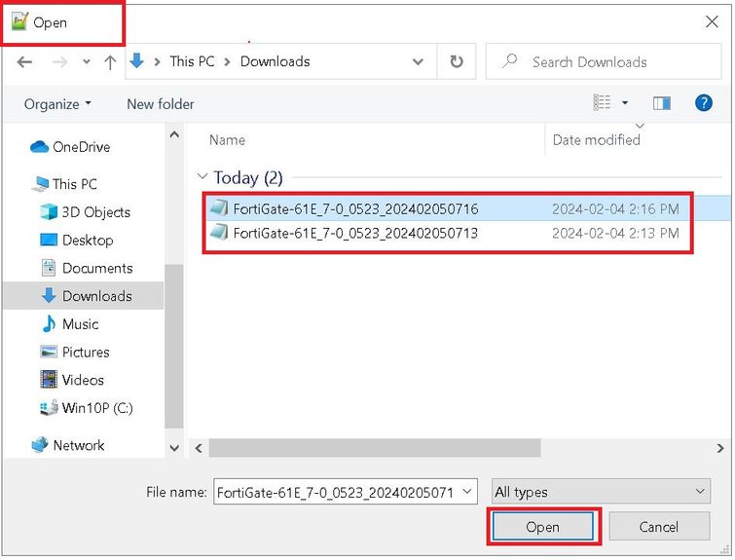This screenshot has height=560, width=735.
Task: Open Documents folder in sidebar
Action: (x=87, y=268)
